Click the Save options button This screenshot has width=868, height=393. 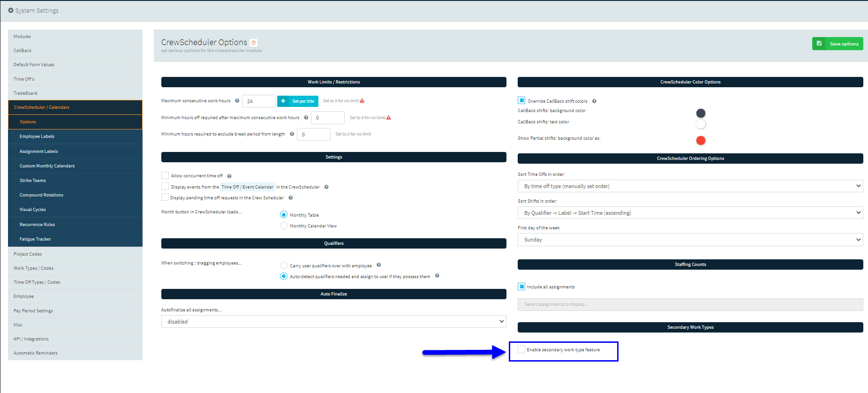coord(838,44)
